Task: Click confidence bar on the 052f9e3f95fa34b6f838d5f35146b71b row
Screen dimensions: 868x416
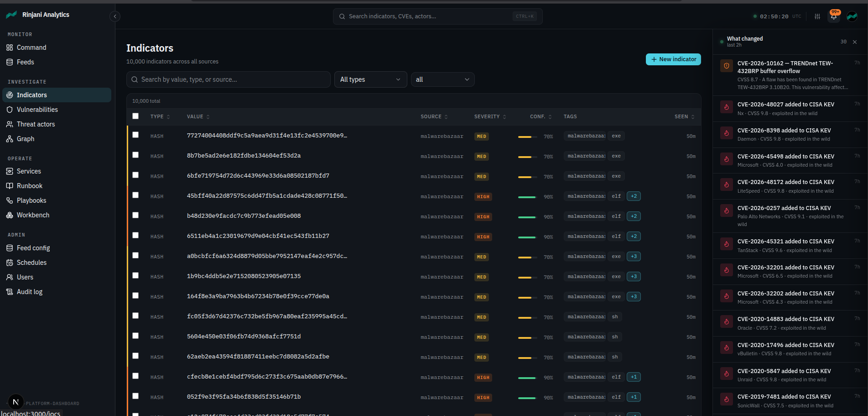Action: click(x=527, y=398)
